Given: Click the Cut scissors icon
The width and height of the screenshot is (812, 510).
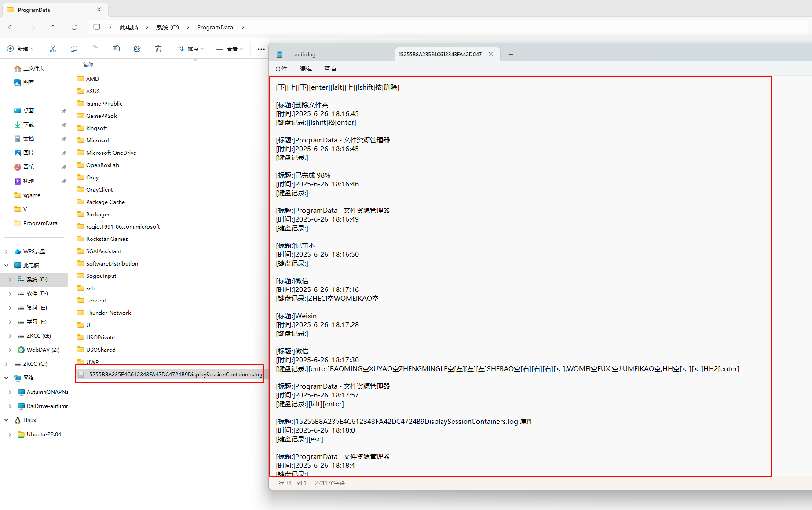Looking at the screenshot, I should [x=53, y=49].
